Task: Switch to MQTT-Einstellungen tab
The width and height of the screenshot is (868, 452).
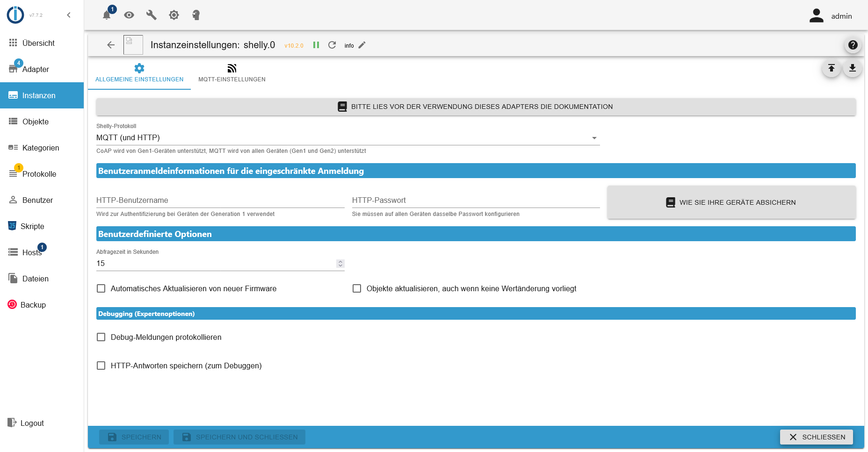Action: click(x=231, y=73)
